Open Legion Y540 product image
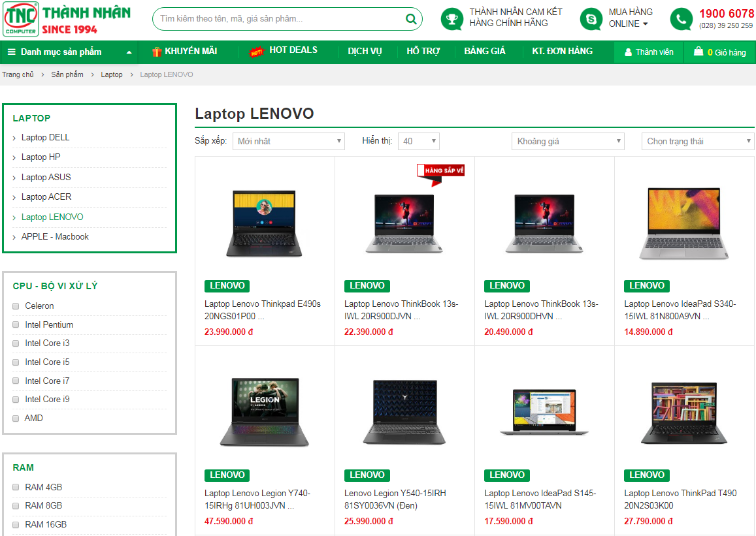Screen dimensions: 756x536 [x=404, y=412]
